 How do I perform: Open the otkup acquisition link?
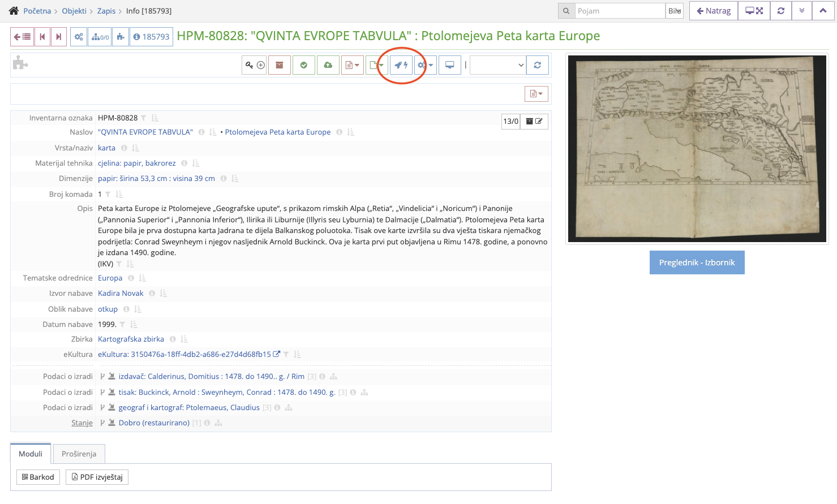108,309
